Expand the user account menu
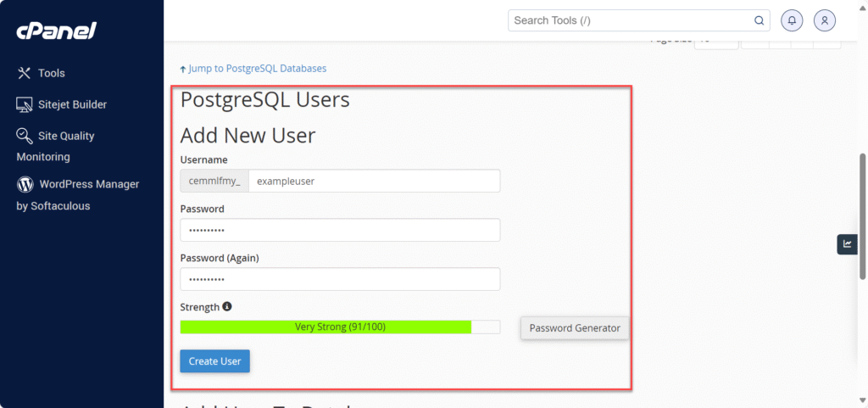 (x=825, y=20)
